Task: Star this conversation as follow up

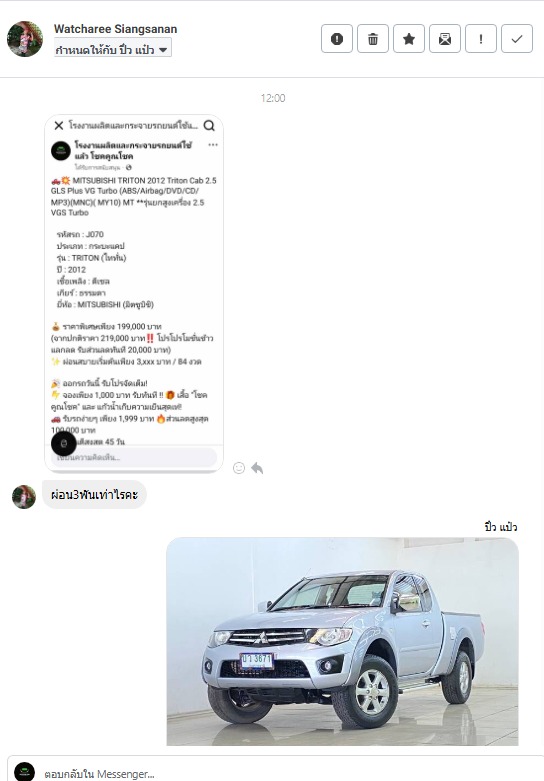Action: coord(409,39)
